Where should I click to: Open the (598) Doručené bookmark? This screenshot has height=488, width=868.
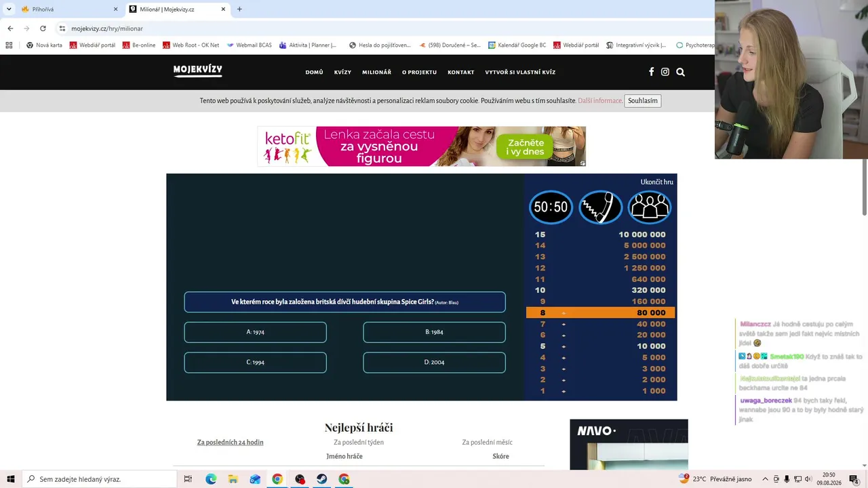(x=450, y=45)
